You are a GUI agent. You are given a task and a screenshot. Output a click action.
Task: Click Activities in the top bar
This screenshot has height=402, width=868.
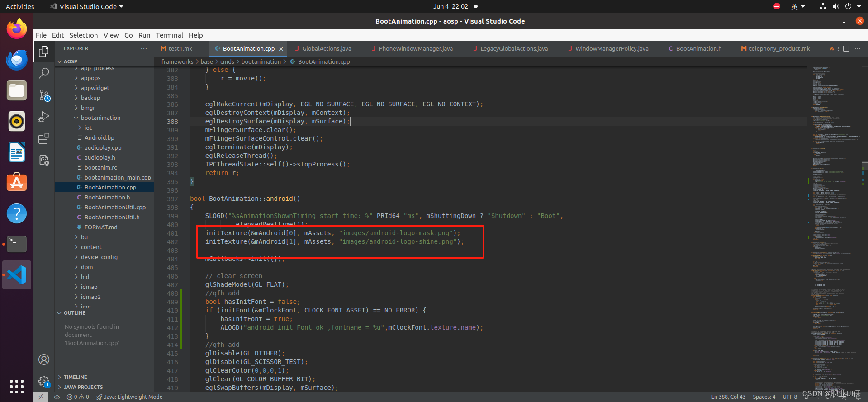pyautogui.click(x=20, y=6)
